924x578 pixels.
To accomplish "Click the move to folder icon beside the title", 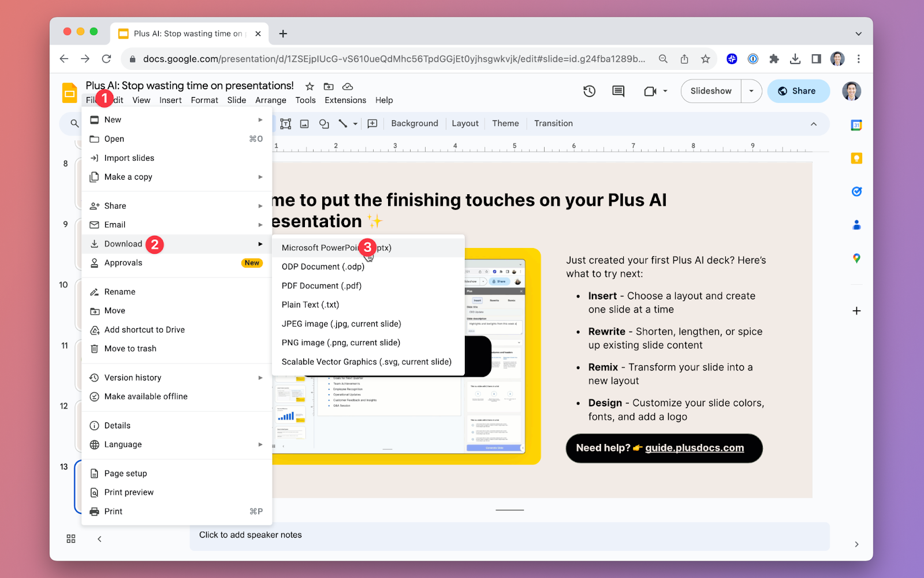I will pyautogui.click(x=329, y=87).
